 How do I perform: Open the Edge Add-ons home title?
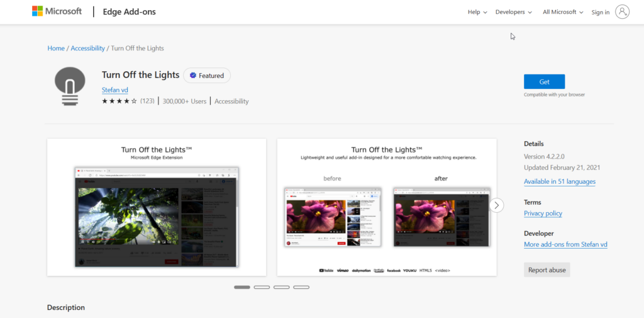click(128, 12)
